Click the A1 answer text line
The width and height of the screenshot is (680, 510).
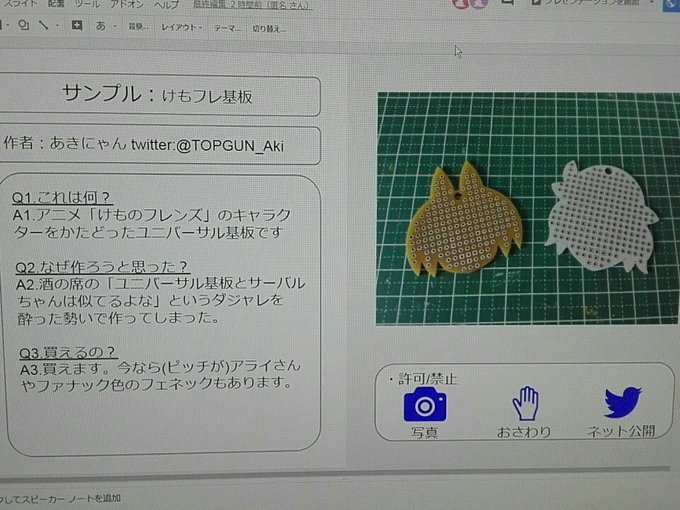(152, 215)
